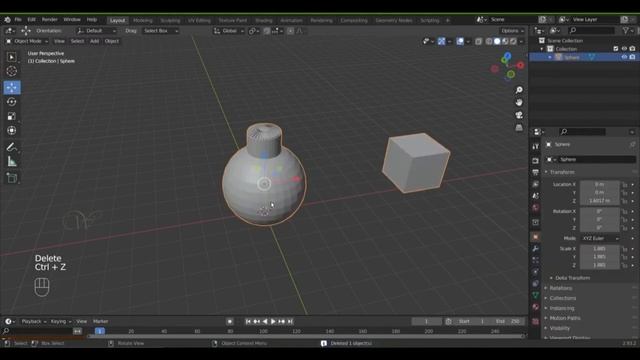
Task: Click the viewport zoom magnifier icon
Action: (519, 90)
